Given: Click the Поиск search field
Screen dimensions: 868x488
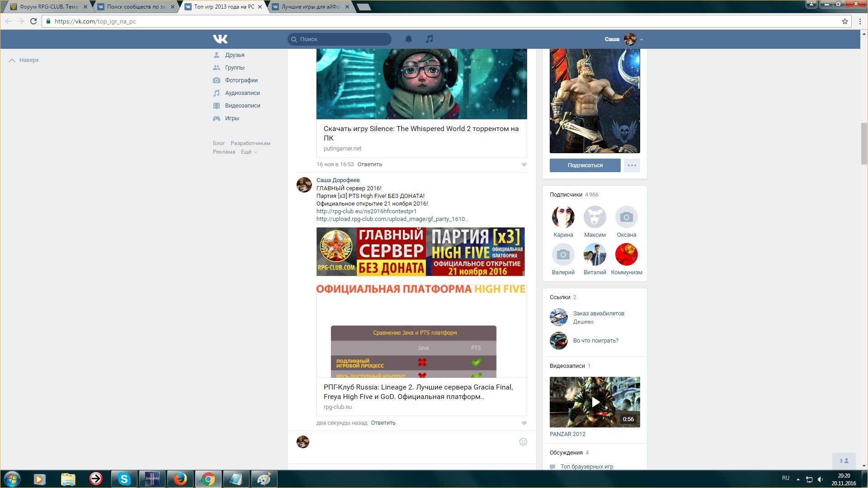Looking at the screenshot, I should pyautogui.click(x=344, y=39).
